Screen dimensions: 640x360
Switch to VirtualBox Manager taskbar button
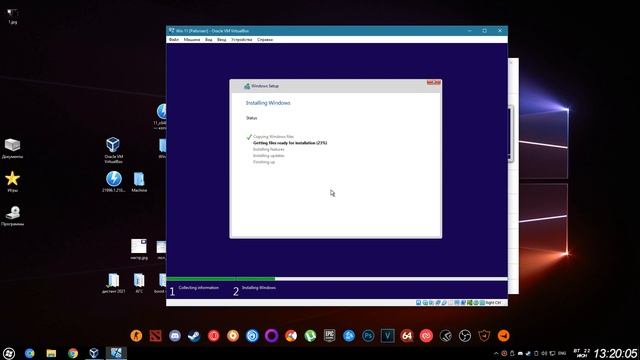coord(94,353)
